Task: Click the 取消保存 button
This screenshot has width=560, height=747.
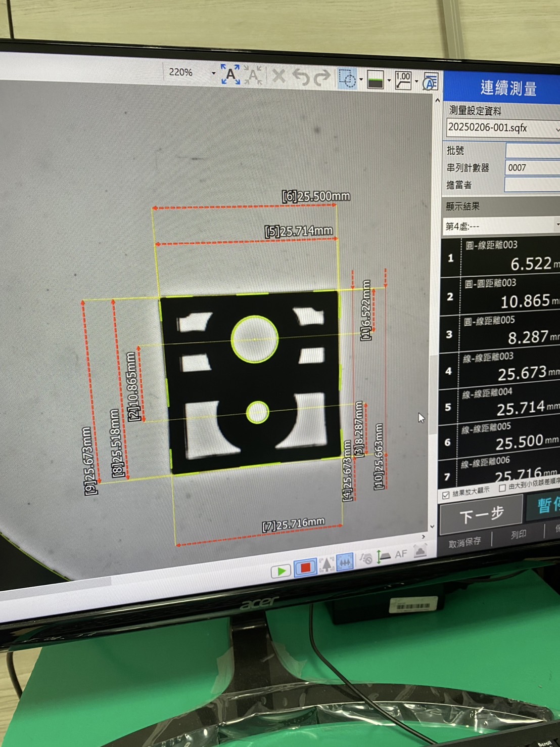Action: click(x=464, y=542)
